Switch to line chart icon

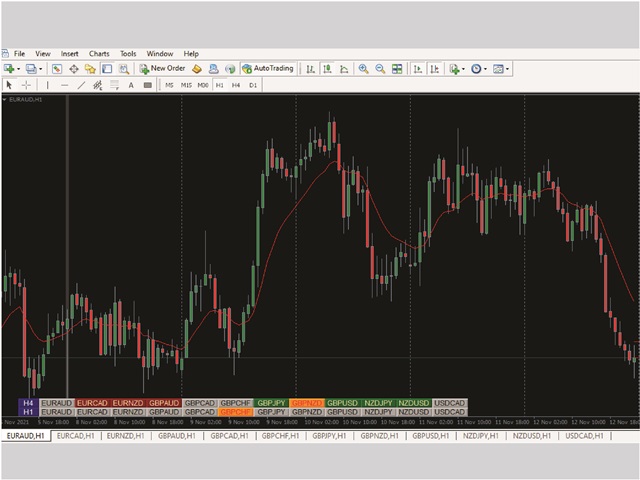(344, 69)
